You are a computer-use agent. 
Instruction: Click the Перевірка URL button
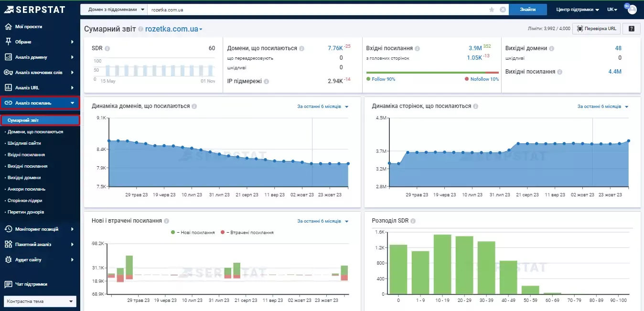click(x=596, y=29)
